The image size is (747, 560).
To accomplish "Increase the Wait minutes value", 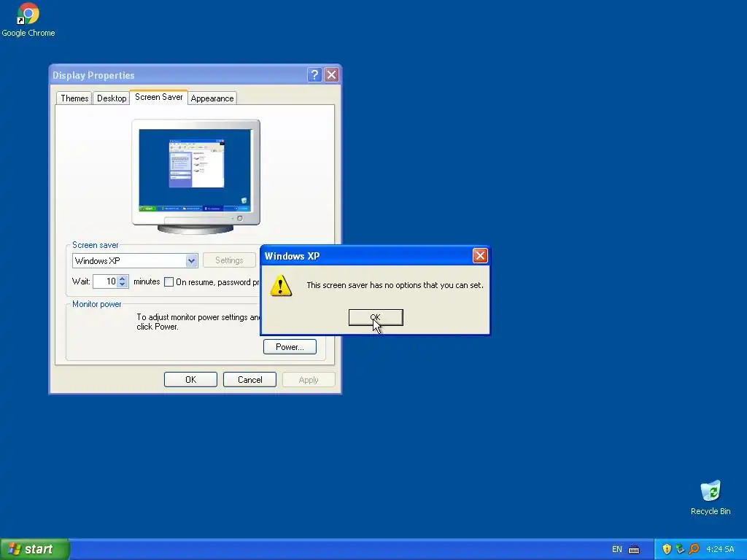I will coord(123,279).
